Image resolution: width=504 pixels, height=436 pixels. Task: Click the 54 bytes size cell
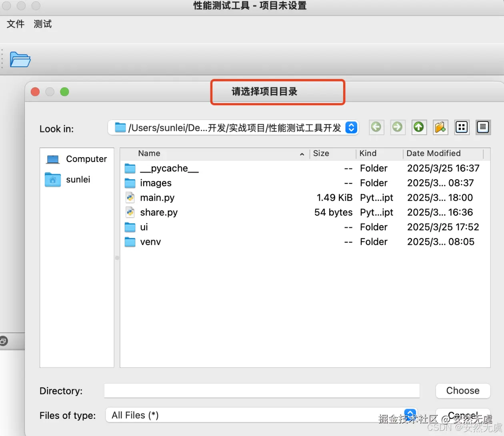point(333,213)
